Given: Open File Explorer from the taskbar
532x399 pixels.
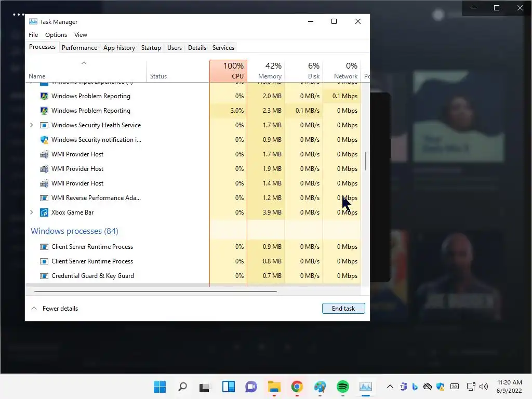Looking at the screenshot, I should [274, 387].
